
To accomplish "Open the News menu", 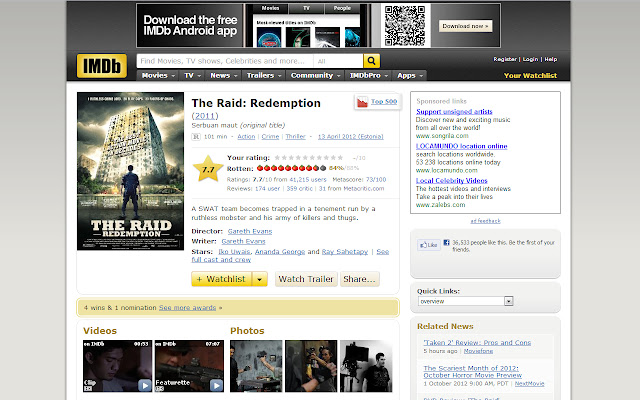I will [224, 76].
